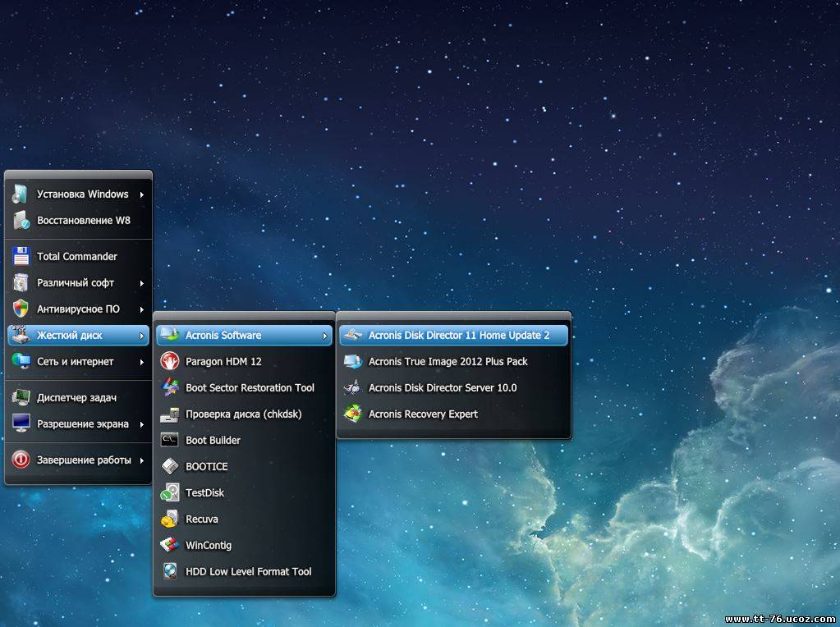Click the WinContig colored blocks icon
840x627 pixels.
pyautogui.click(x=170, y=545)
